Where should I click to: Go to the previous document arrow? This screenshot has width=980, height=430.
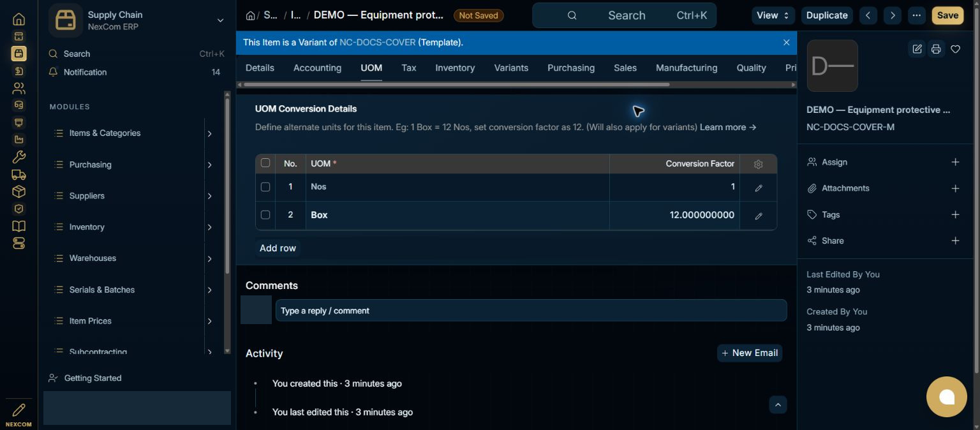[868, 15]
